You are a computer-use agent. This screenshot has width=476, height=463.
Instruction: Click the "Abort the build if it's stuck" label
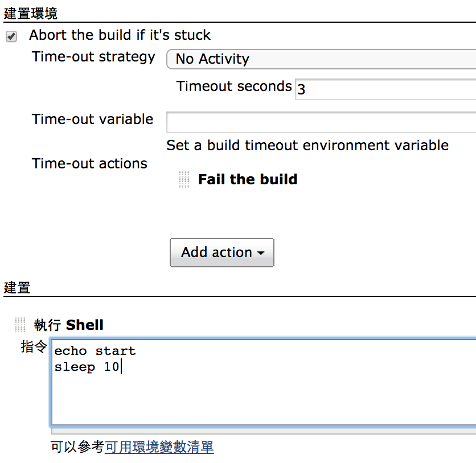click(120, 35)
